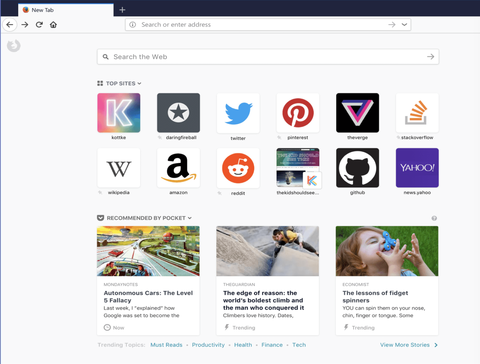The image size is (480, 364).
Task: Click the 'ECONOMIST' source label
Action: [356, 284]
